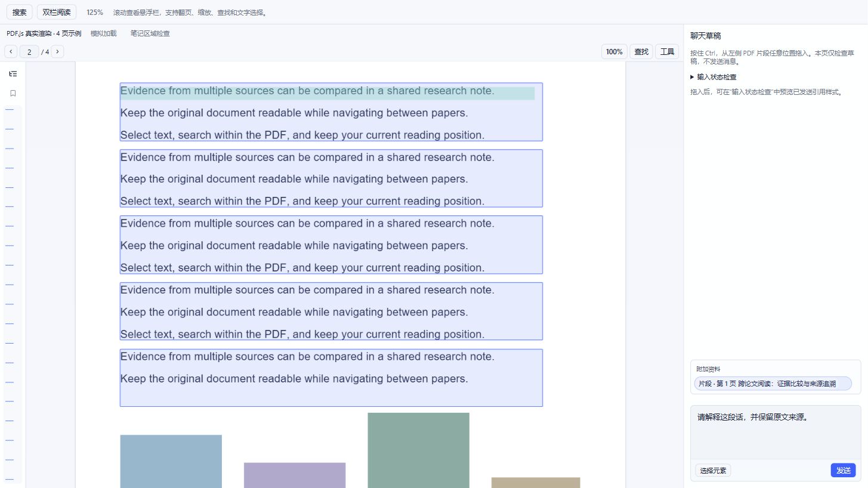Select the PDF.js 真实渲染 · 4 页示例 tab
The image size is (868, 488).
[44, 33]
